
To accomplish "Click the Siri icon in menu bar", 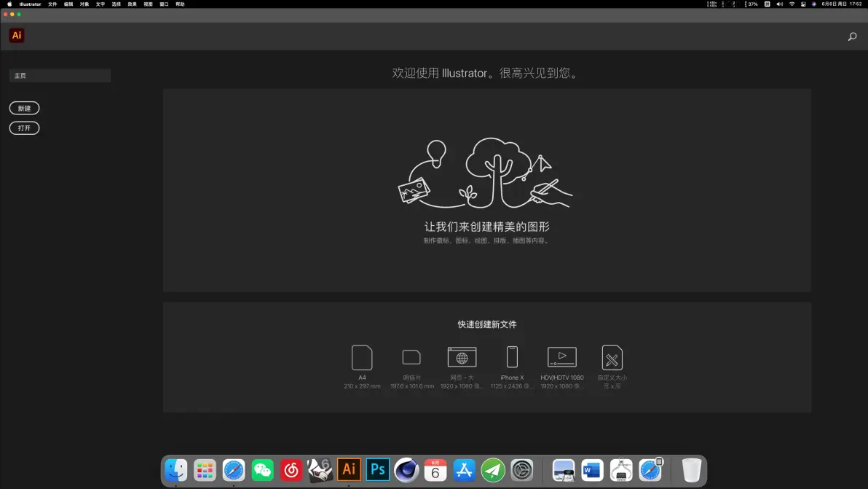I will (x=814, y=4).
